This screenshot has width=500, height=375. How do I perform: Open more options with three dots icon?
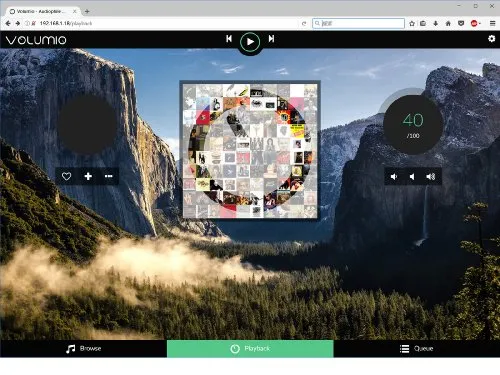pyautogui.click(x=109, y=176)
